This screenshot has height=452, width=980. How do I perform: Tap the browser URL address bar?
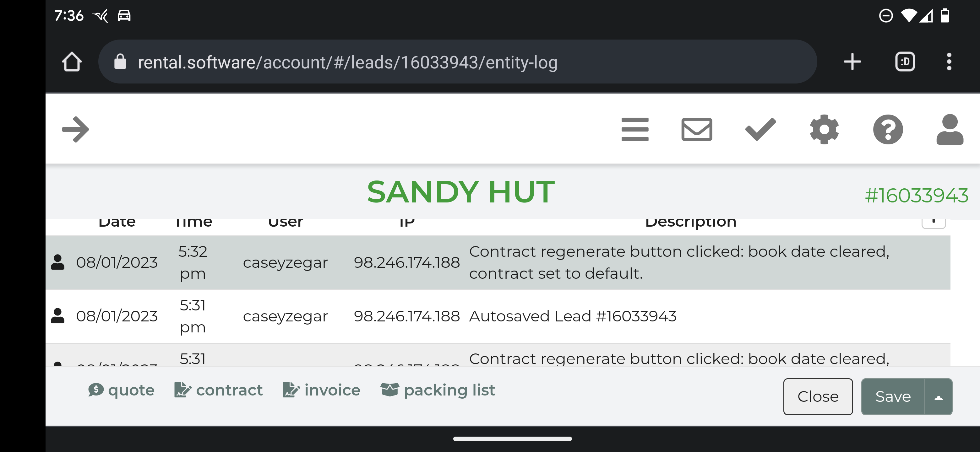click(x=456, y=62)
